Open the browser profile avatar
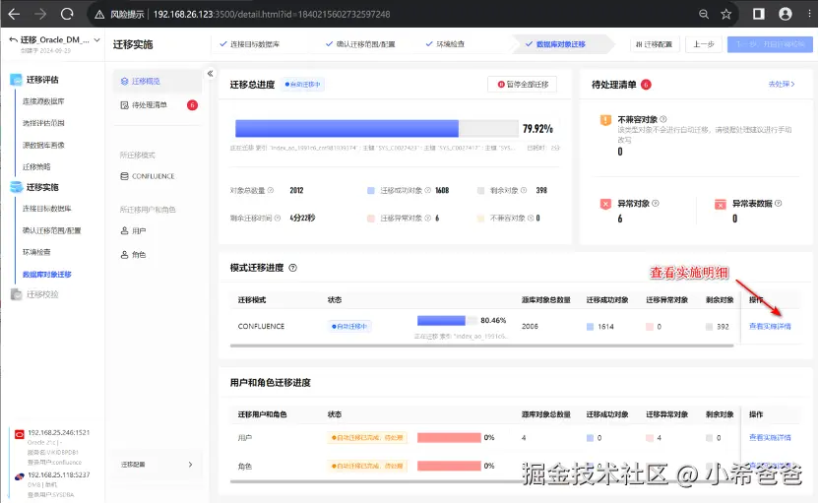 [786, 14]
